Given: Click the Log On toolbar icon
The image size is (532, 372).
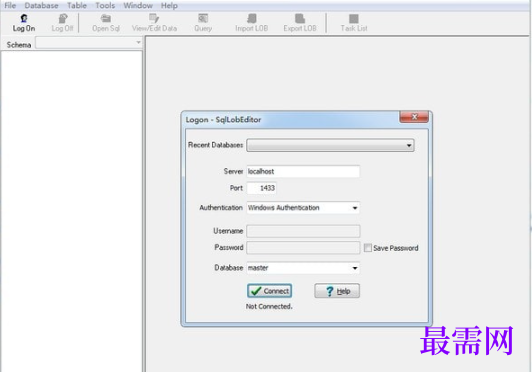Looking at the screenshot, I should coord(24,23).
